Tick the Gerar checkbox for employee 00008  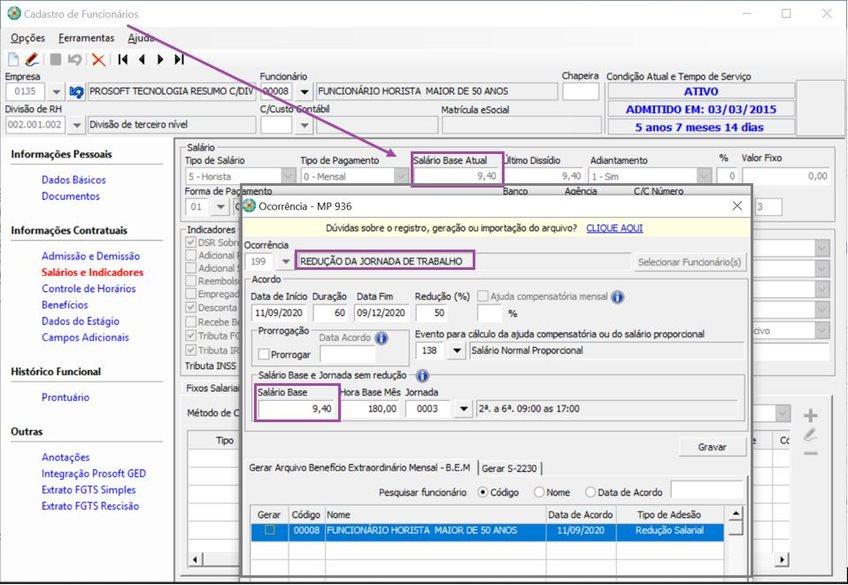269,531
